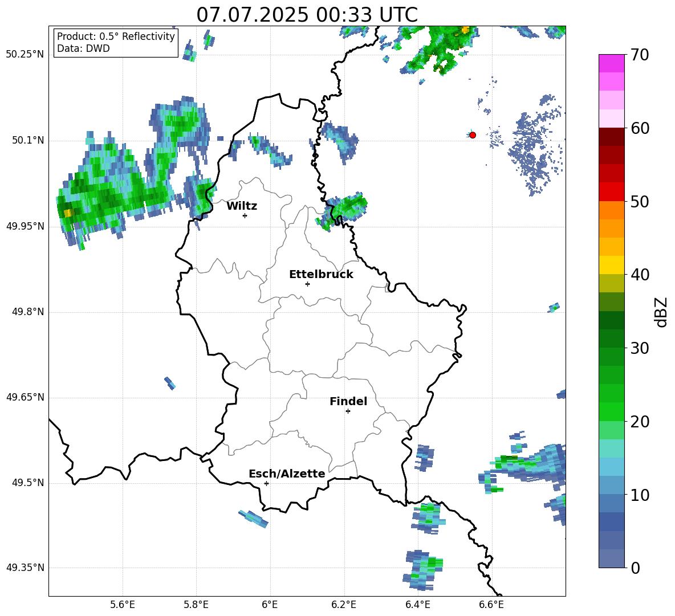Click the 50.1°N latitude label

point(28,140)
